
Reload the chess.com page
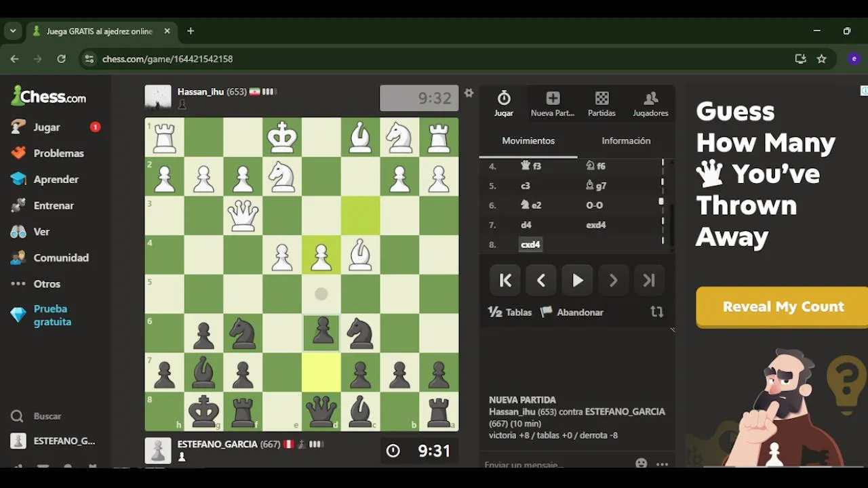pyautogui.click(x=61, y=59)
